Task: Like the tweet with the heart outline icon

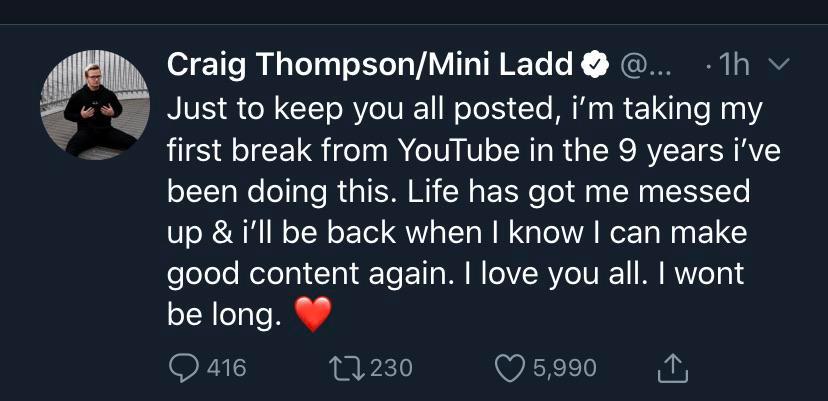Action: 511,368
